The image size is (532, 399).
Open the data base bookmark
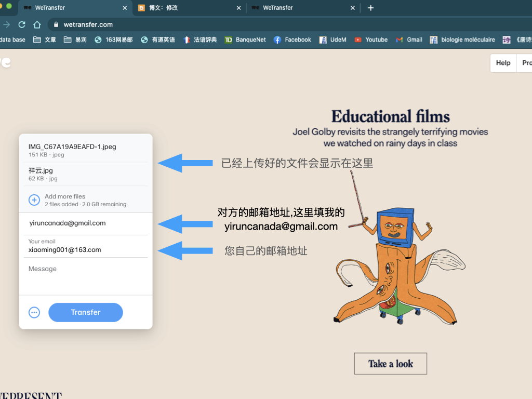click(x=12, y=39)
